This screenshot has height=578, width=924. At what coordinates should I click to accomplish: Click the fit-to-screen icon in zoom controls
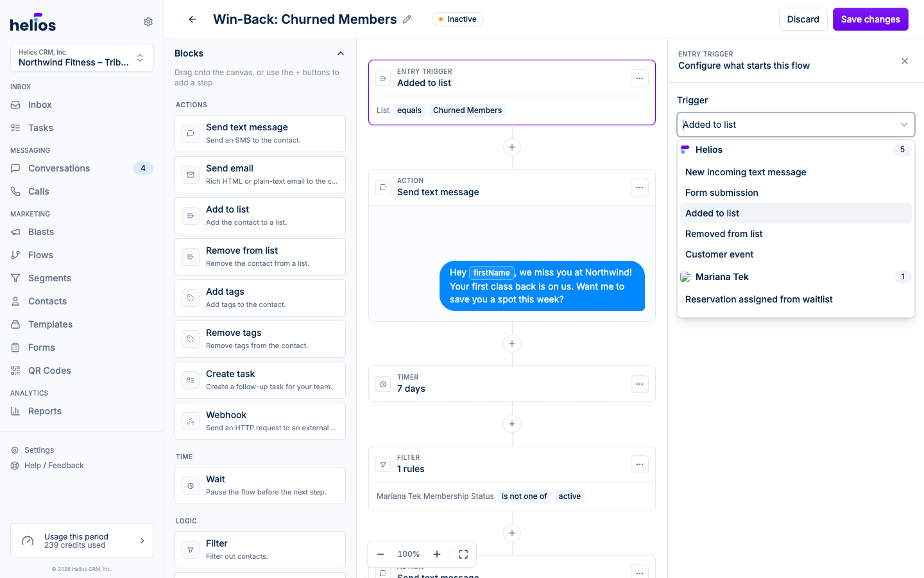[463, 554]
